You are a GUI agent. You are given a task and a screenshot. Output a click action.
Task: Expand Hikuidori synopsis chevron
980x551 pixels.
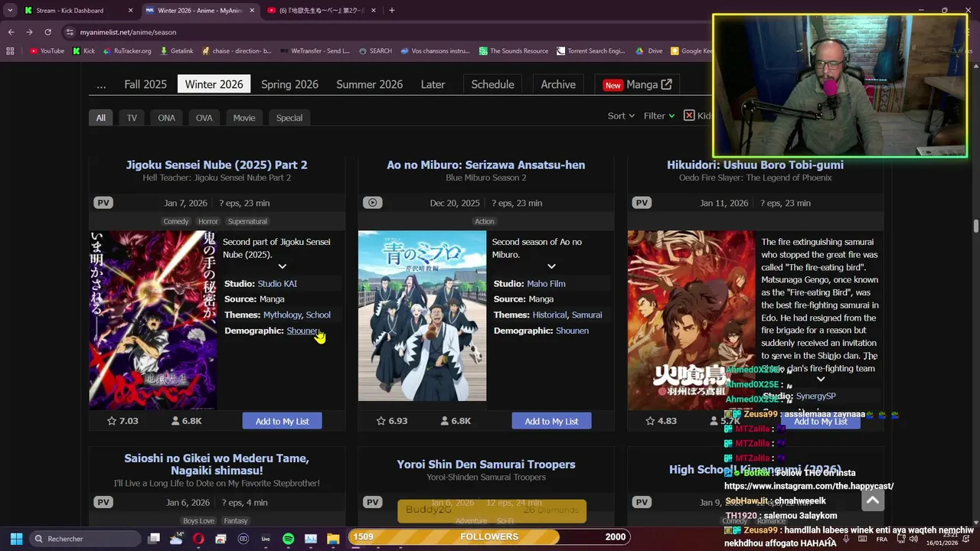coord(821,379)
